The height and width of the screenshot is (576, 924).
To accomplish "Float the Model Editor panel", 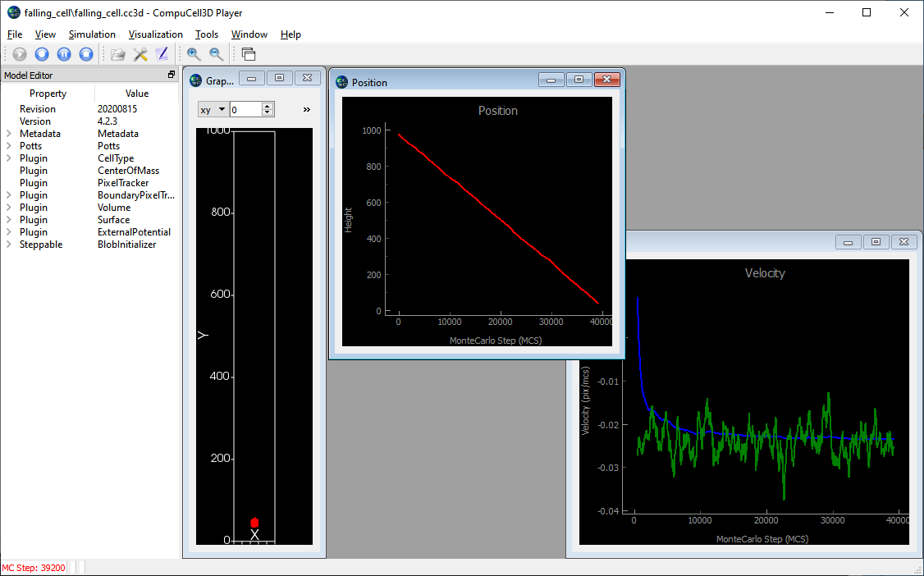I will (x=172, y=75).
